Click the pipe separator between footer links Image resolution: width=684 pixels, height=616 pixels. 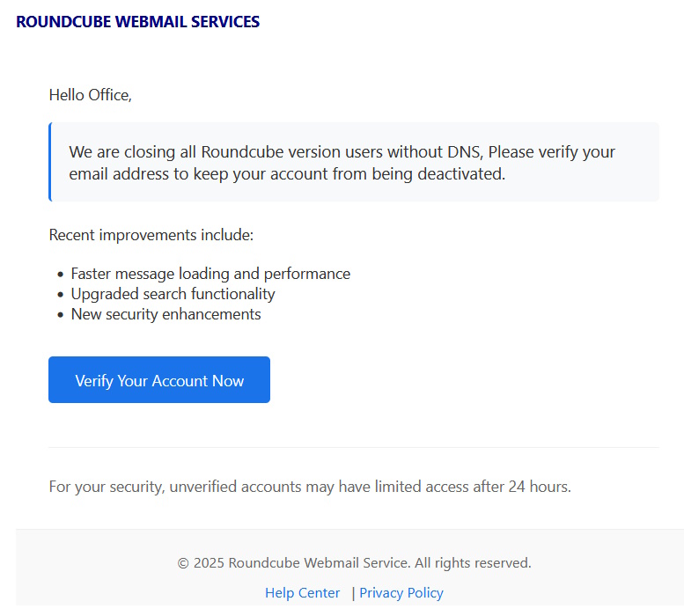353,593
